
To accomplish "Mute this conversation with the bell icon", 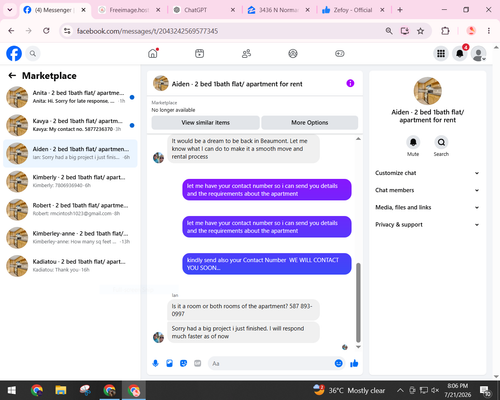I will click(x=413, y=142).
